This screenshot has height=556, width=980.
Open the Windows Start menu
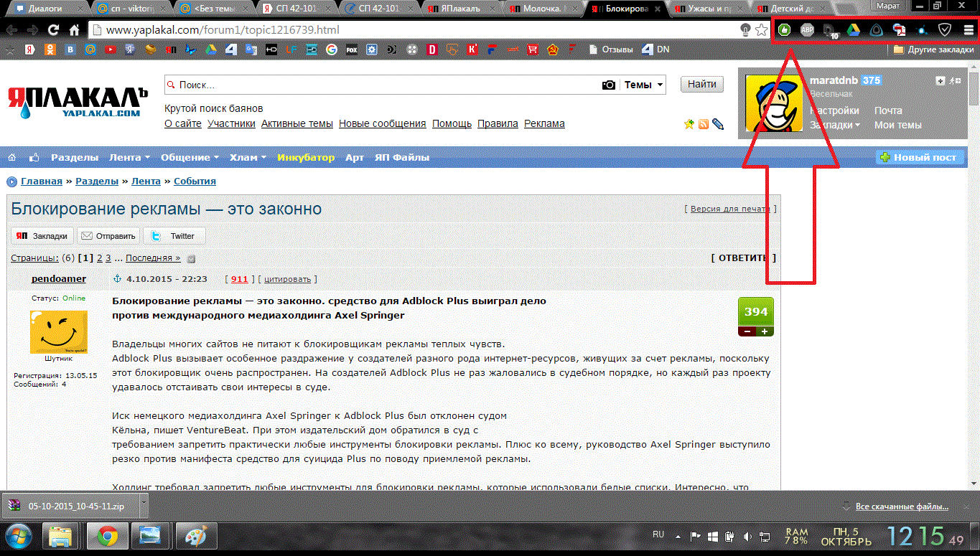click(x=18, y=536)
